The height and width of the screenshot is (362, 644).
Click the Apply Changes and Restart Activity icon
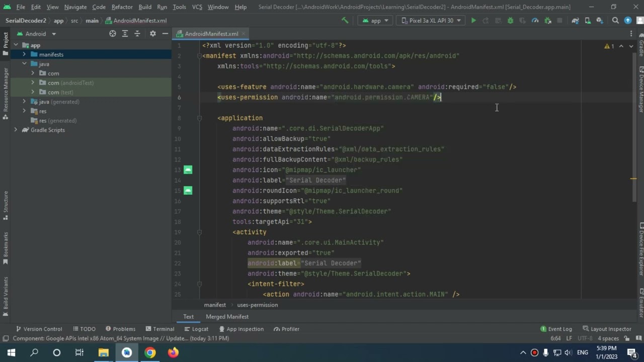point(486,21)
